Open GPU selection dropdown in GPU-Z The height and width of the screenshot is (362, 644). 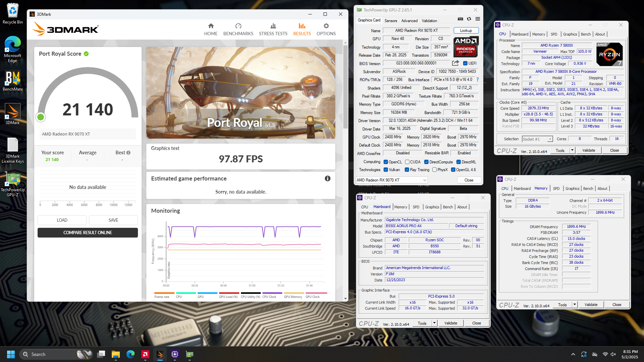pos(391,180)
